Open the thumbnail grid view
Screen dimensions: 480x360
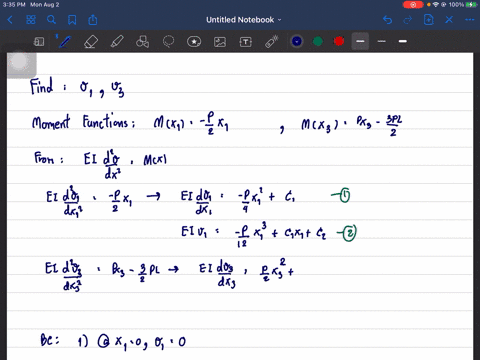pyautogui.click(x=31, y=20)
